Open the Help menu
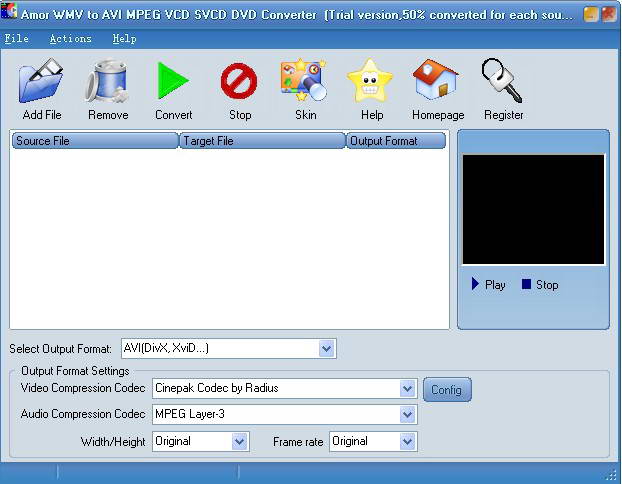The width and height of the screenshot is (622, 484). (x=124, y=38)
